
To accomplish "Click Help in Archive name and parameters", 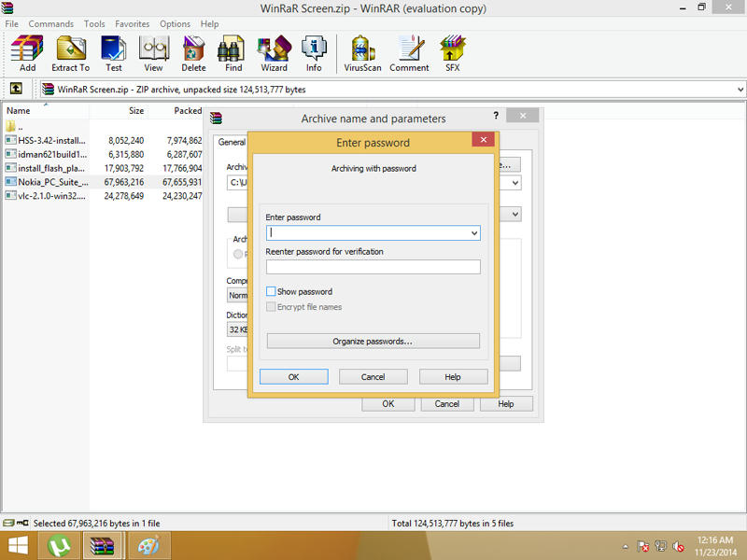I will 506,404.
